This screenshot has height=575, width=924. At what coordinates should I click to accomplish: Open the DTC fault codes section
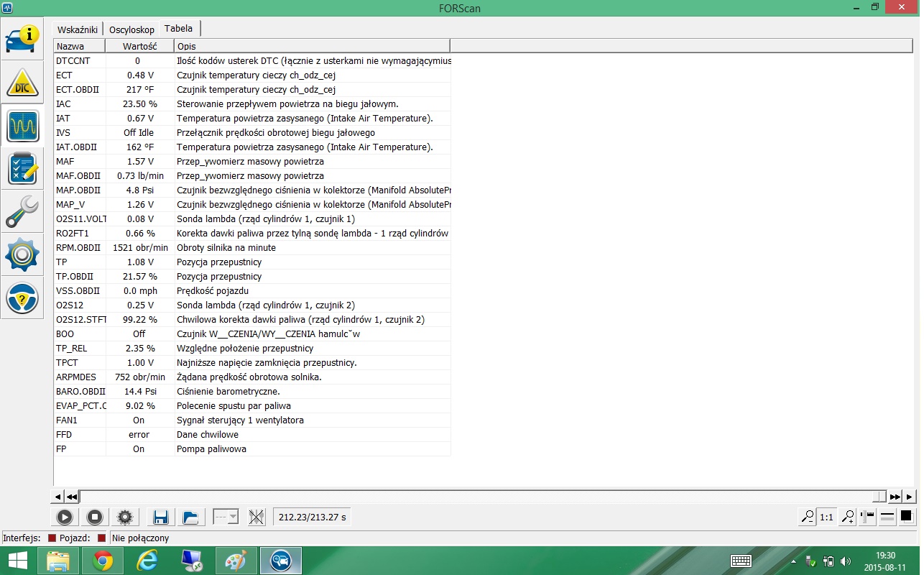click(x=22, y=83)
